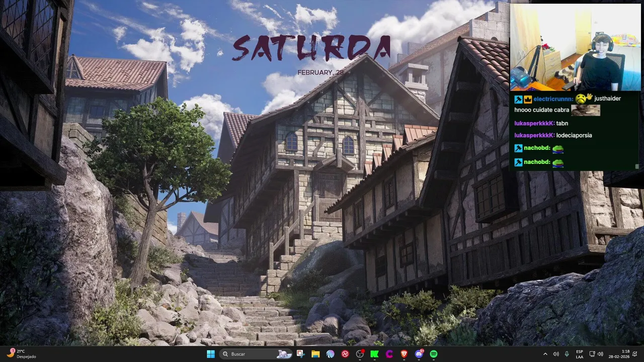644x362 pixels.
Task: Click the webcam overlay video feed
Action: point(576,47)
